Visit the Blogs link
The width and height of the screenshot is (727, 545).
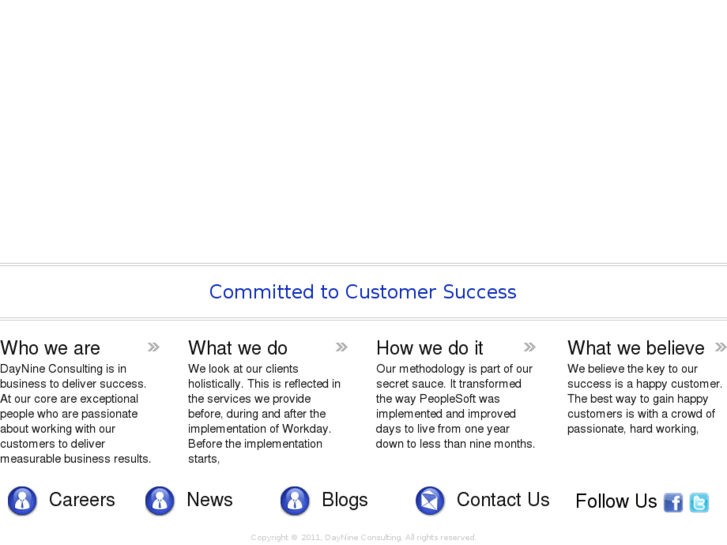click(345, 500)
